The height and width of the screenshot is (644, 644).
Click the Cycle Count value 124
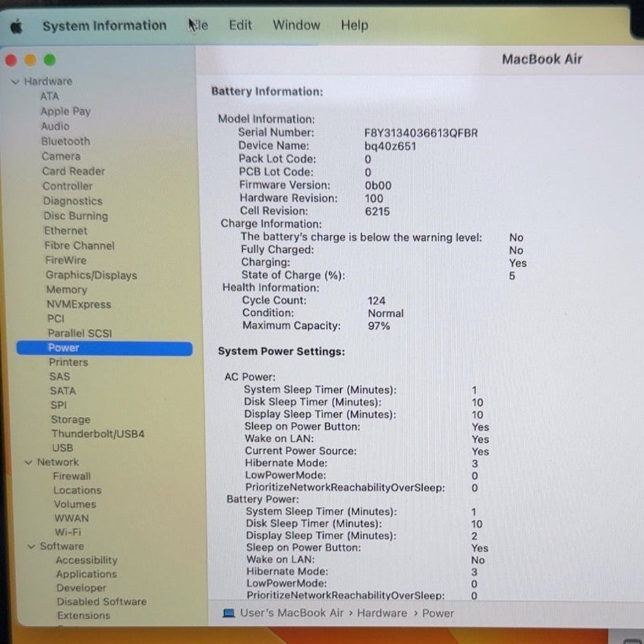point(376,301)
